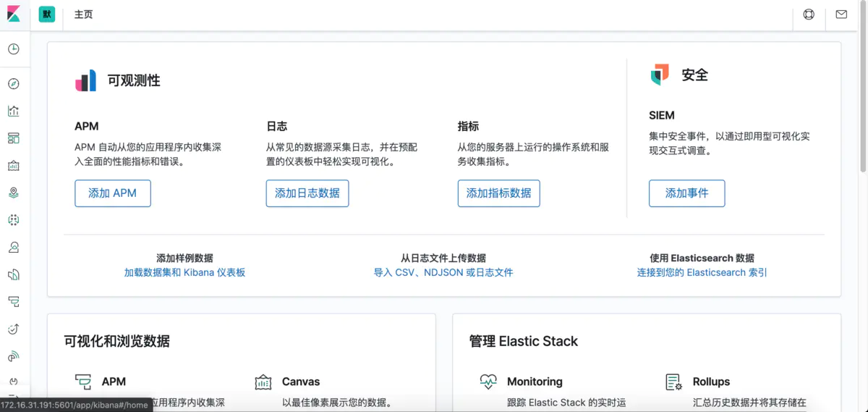Click the Kibana logo in the header
This screenshot has height=412, width=868.
(14, 14)
